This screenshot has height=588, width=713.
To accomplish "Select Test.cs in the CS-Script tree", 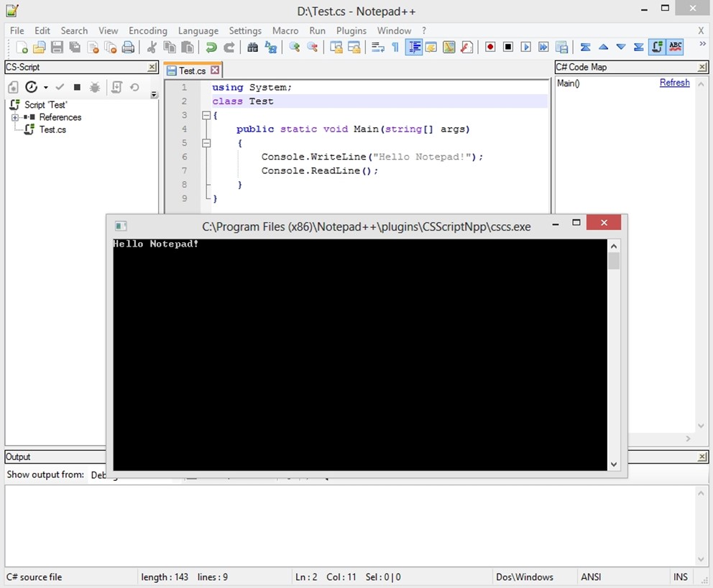I will point(52,129).
